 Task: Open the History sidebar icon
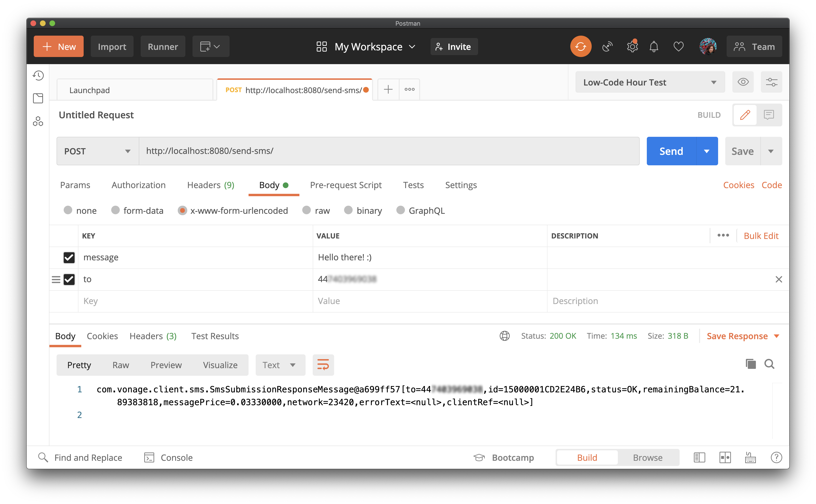(x=38, y=75)
